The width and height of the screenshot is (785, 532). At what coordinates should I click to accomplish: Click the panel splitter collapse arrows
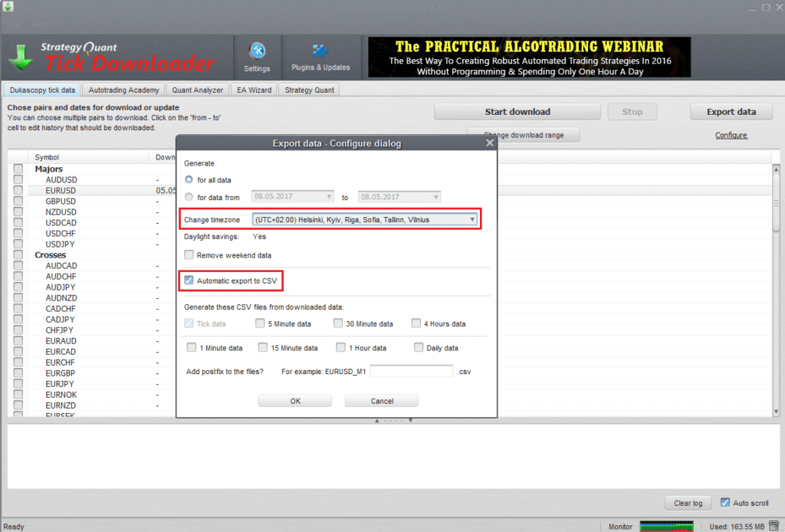(393, 420)
